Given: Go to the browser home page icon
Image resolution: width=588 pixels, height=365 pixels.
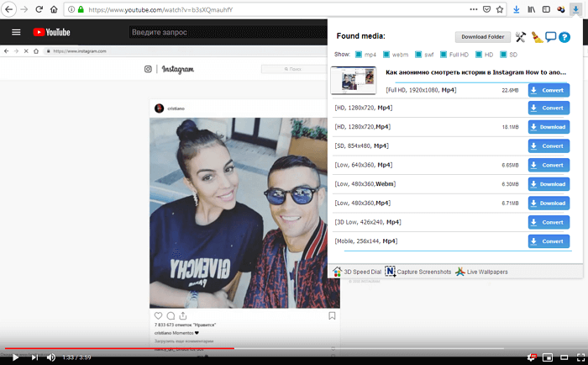Looking at the screenshot, I should [55, 10].
